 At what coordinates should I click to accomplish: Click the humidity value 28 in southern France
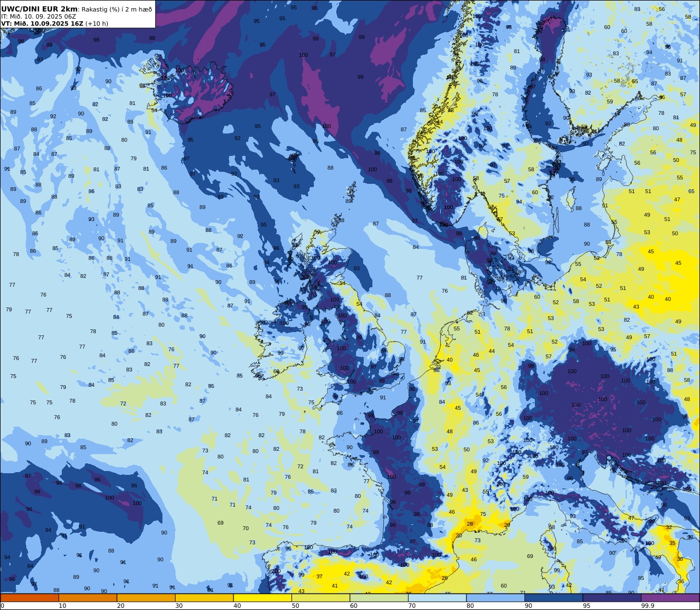(x=470, y=524)
